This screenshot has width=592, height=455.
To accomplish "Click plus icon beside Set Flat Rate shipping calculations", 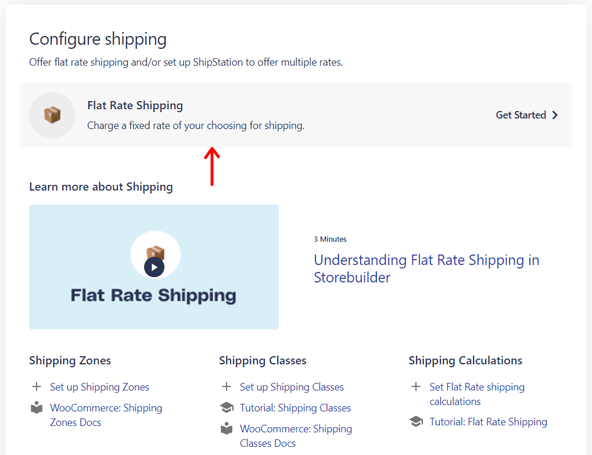I will [x=416, y=387].
